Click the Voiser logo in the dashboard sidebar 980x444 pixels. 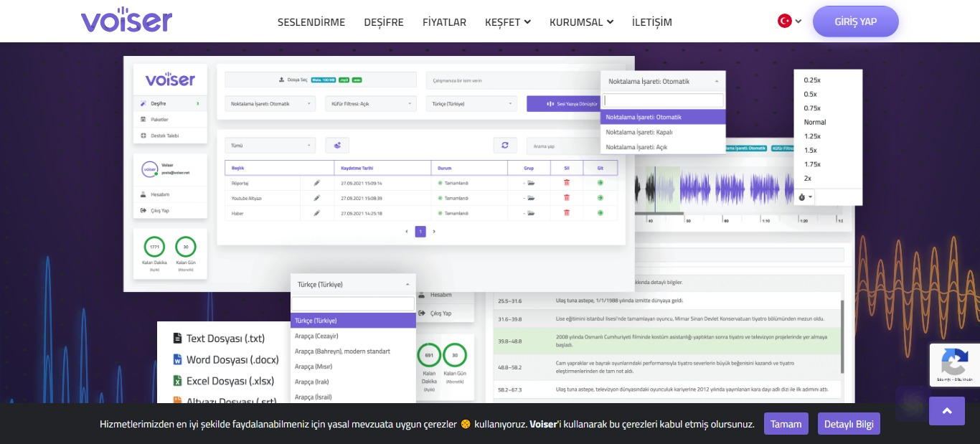click(x=170, y=79)
